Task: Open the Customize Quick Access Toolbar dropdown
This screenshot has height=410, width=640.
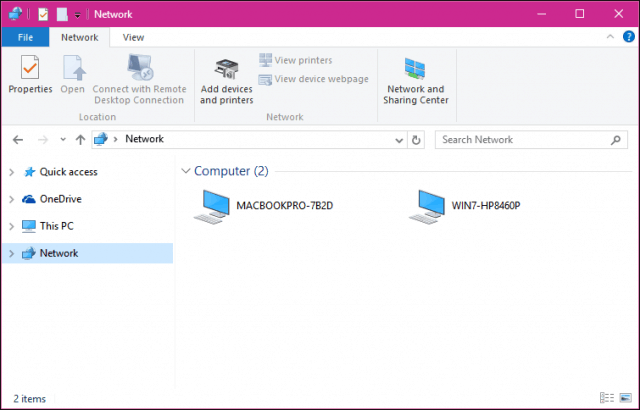Action: pos(78,15)
